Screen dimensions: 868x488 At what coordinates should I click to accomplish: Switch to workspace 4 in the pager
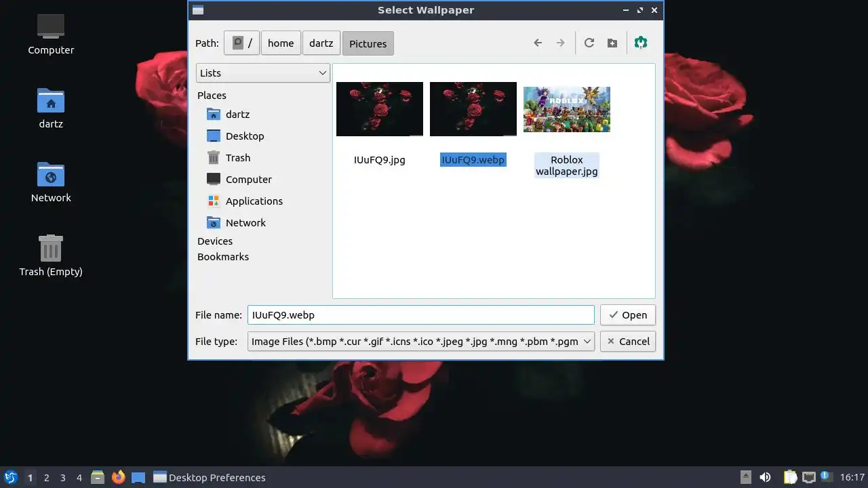79,478
